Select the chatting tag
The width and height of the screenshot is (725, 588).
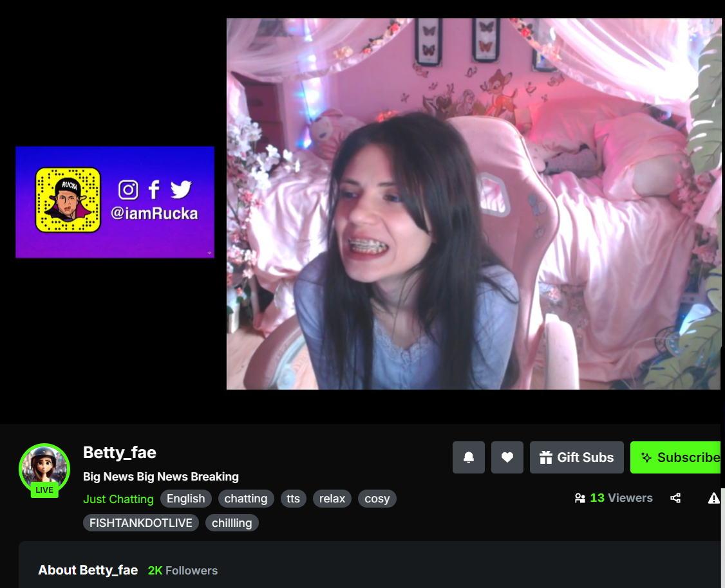tap(246, 499)
